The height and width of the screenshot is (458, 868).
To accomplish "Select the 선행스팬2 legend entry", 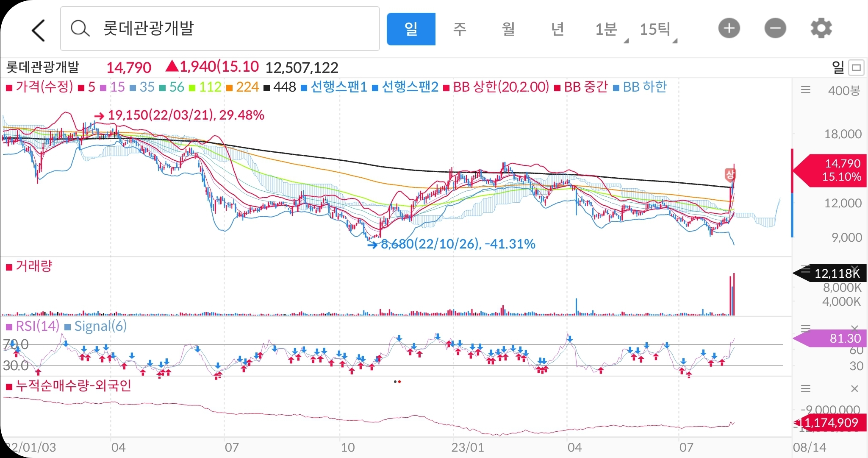I will (x=405, y=87).
